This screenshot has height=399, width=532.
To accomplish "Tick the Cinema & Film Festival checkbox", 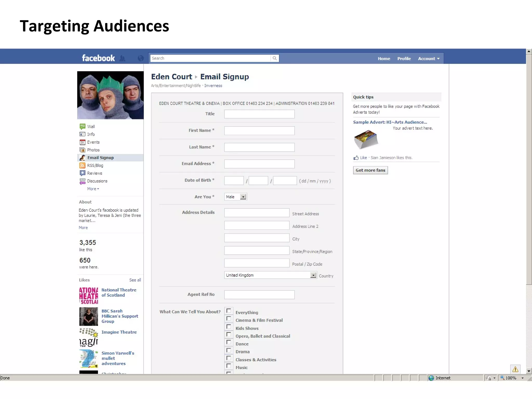I will click(x=229, y=319).
